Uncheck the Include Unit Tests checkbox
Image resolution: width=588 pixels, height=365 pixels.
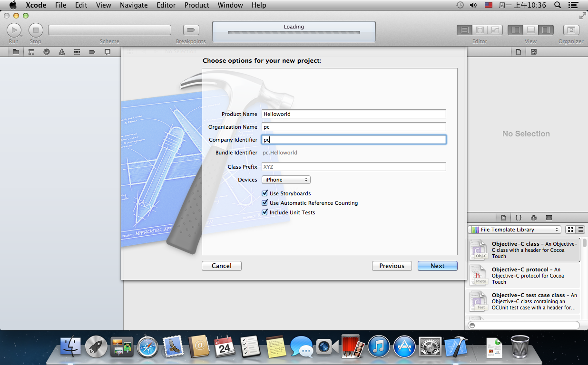point(265,212)
